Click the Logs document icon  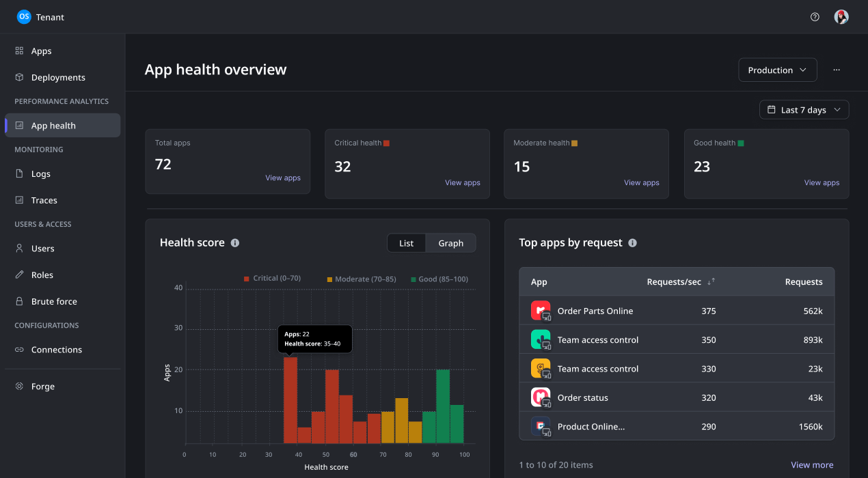click(x=19, y=173)
